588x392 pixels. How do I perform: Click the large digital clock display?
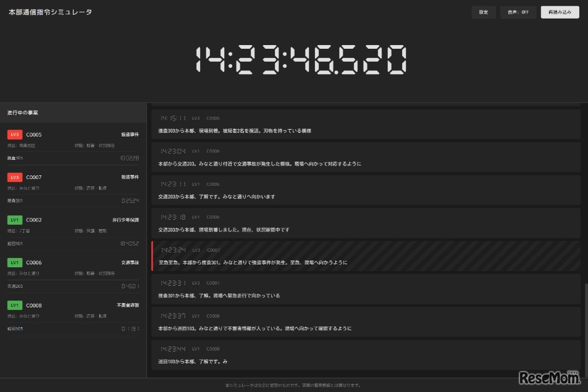click(301, 60)
